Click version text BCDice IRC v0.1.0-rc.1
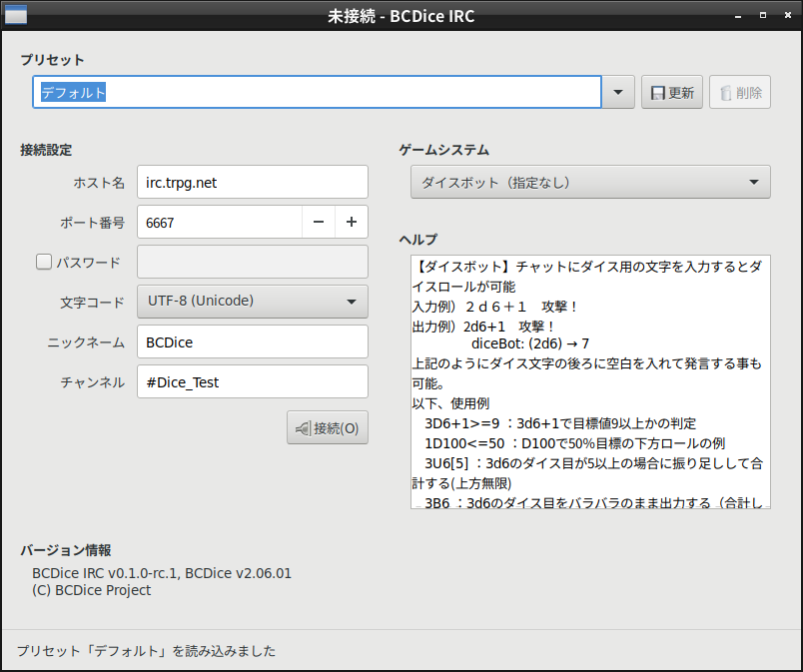This screenshot has width=803, height=672. [106, 573]
